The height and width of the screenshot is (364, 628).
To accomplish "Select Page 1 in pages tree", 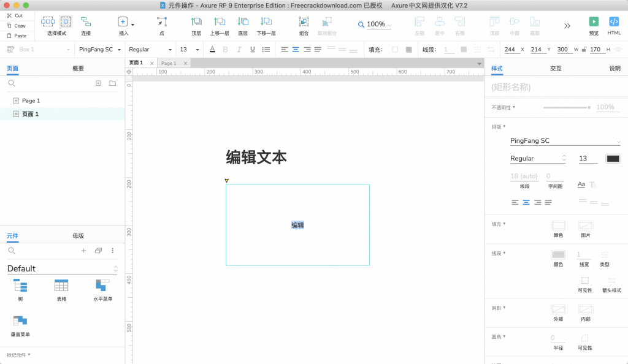I will (31, 100).
